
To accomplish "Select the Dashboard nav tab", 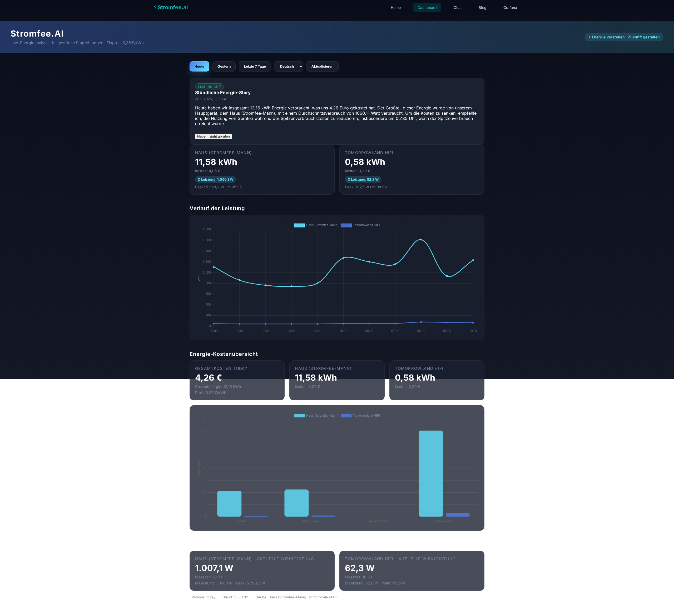I will [427, 8].
